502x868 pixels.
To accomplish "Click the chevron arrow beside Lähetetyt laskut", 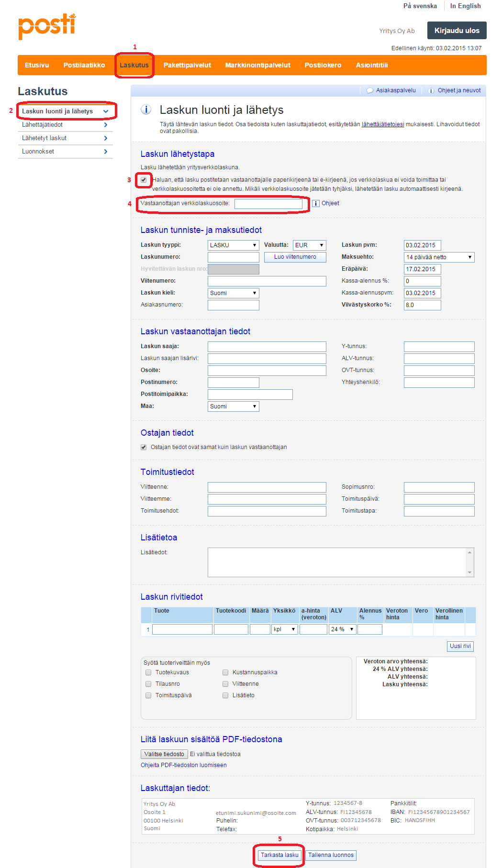I will (106, 138).
